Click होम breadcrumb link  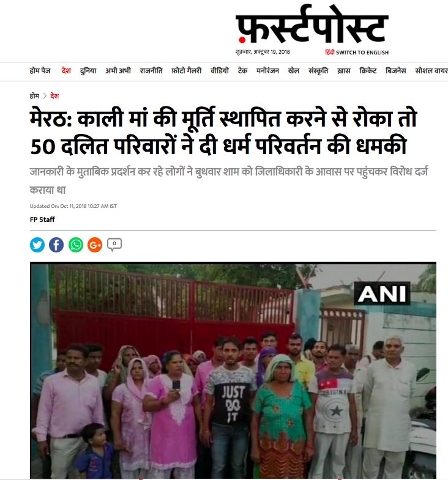click(x=34, y=96)
